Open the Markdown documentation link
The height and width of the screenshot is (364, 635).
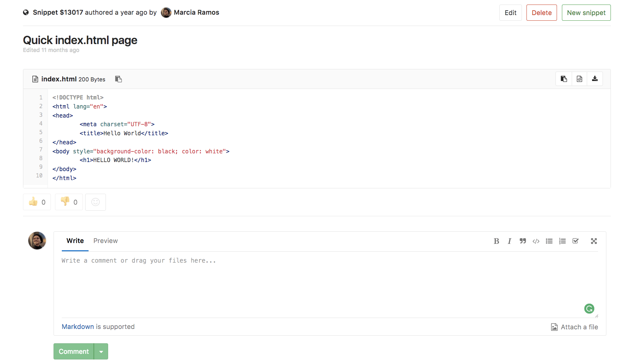(78, 327)
